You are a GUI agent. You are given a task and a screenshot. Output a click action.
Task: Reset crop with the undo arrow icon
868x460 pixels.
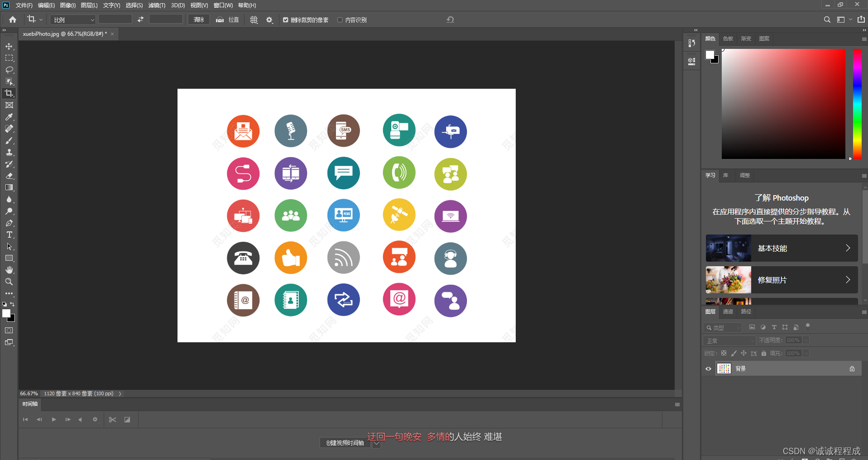[x=450, y=19]
